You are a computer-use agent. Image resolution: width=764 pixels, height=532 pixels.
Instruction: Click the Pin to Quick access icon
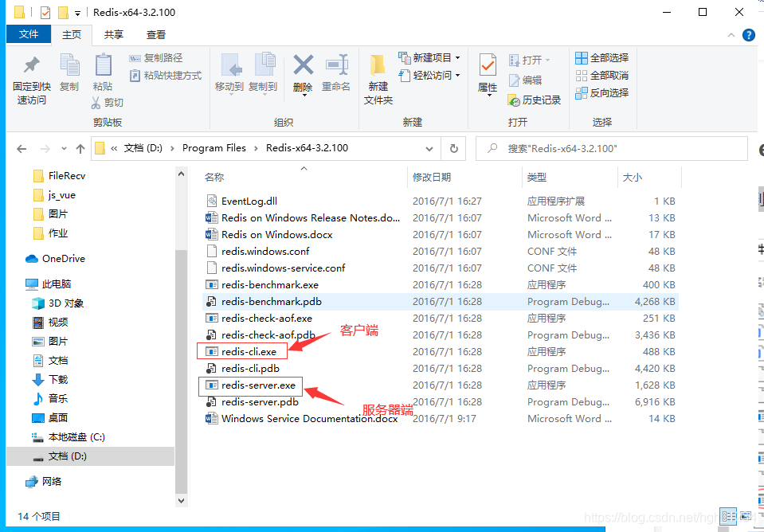click(32, 65)
